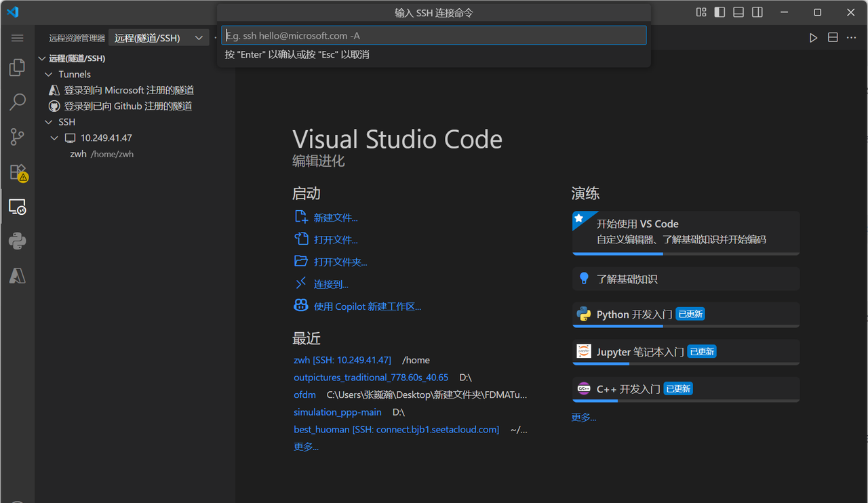The image size is (868, 503).
Task: Toggle the bottom panel layout button
Action: [738, 12]
